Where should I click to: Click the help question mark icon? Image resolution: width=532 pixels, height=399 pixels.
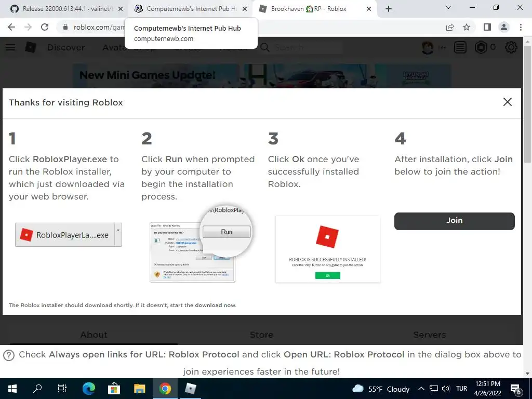(x=9, y=355)
